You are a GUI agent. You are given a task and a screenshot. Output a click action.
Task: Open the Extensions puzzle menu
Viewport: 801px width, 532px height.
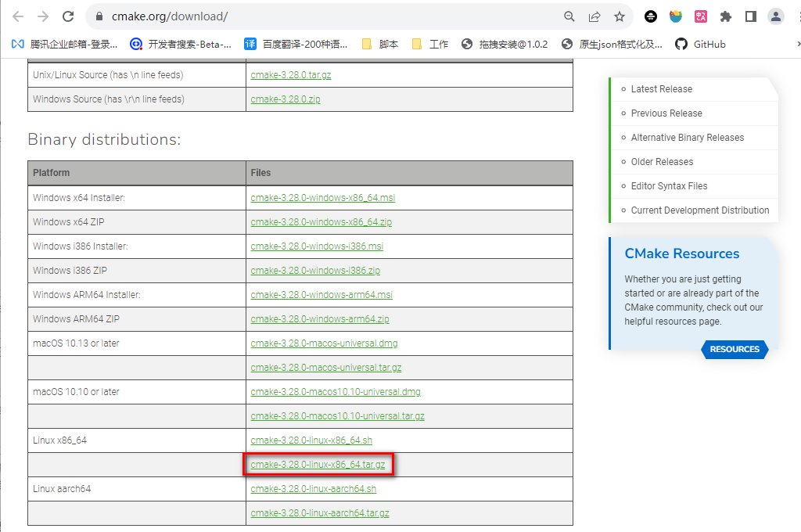[x=725, y=16]
